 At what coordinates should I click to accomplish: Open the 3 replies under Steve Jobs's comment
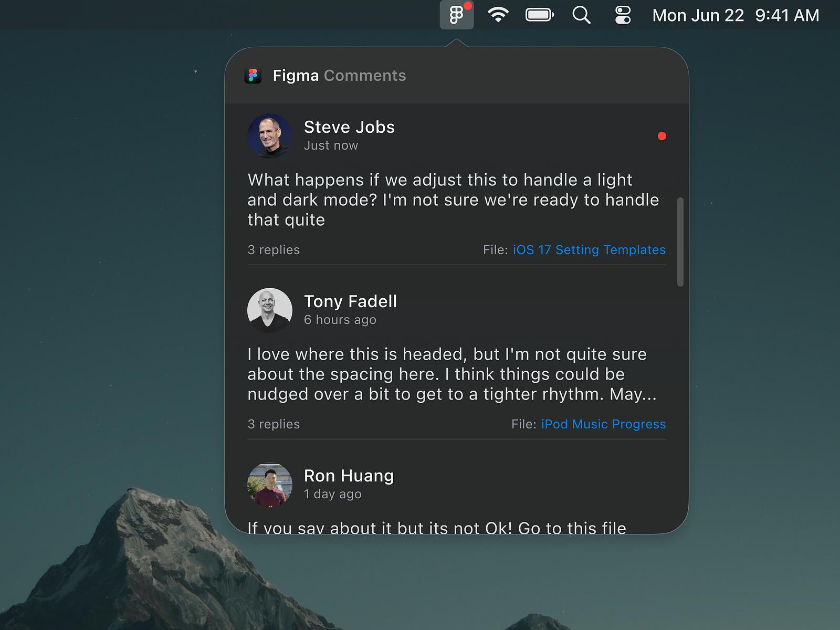274,250
